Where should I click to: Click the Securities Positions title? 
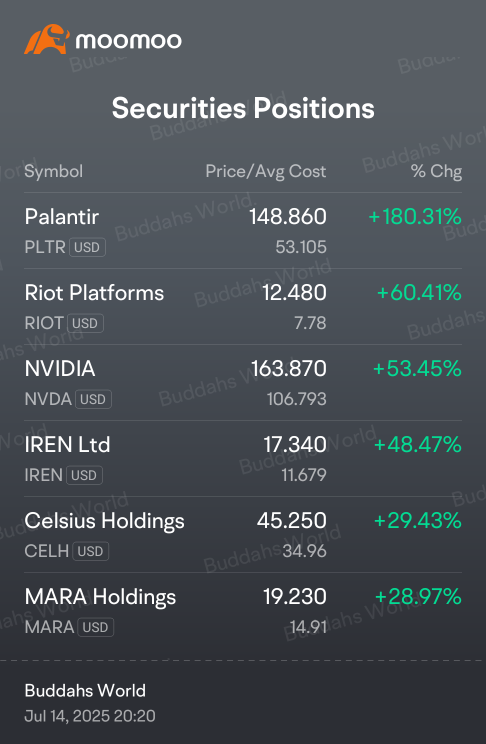click(243, 108)
